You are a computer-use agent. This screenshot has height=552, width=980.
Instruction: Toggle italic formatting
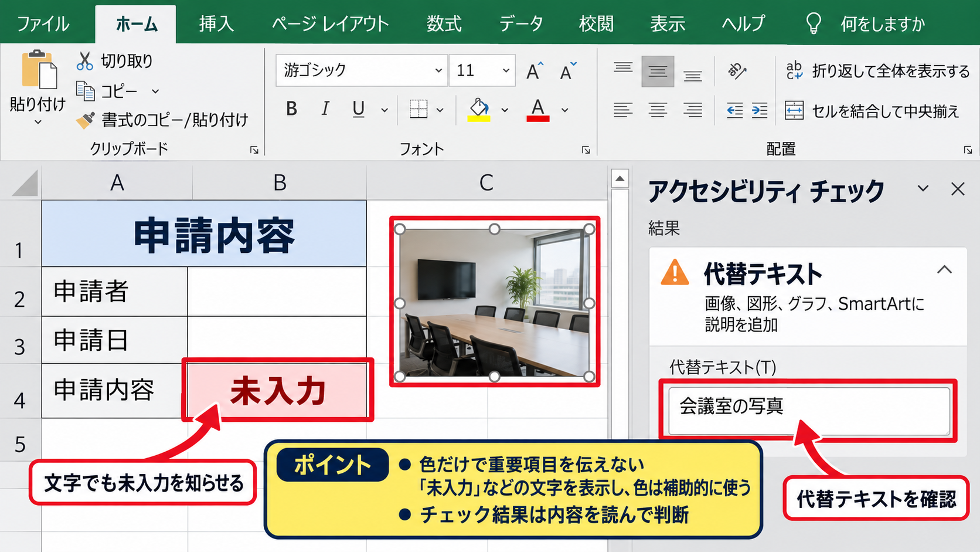tap(325, 109)
